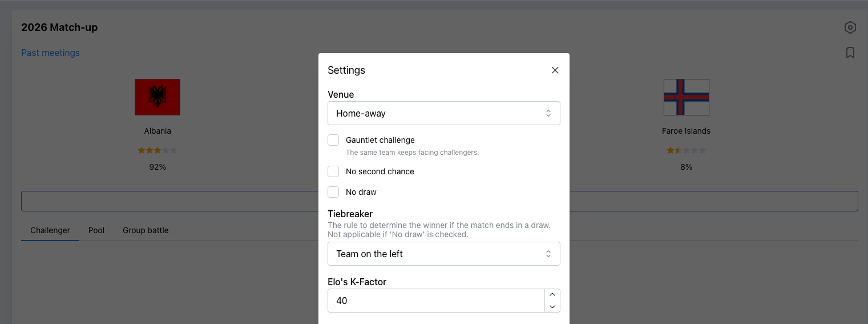Check the No second chance option
The width and height of the screenshot is (868, 324).
[333, 171]
